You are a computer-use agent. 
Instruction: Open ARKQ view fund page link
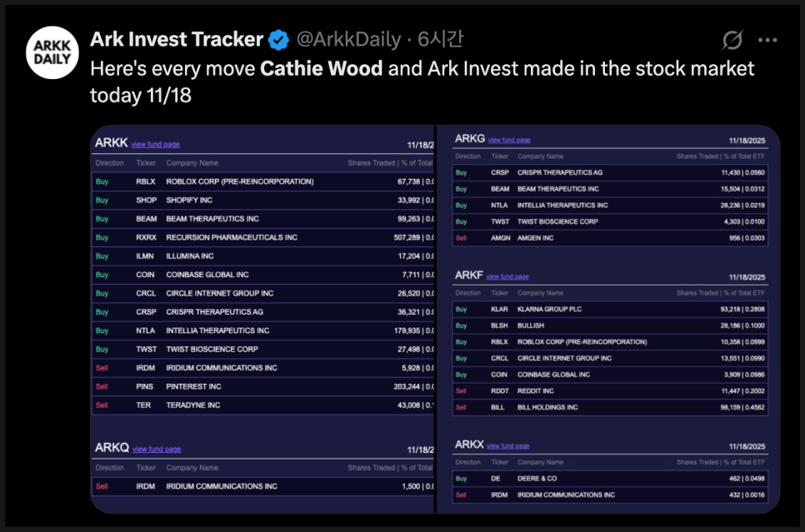pos(157,450)
